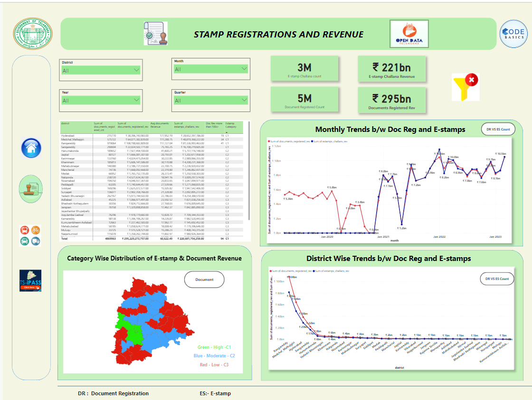The width and height of the screenshot is (532, 400).
Task: Click the clear all filters icon
Action: (465, 86)
